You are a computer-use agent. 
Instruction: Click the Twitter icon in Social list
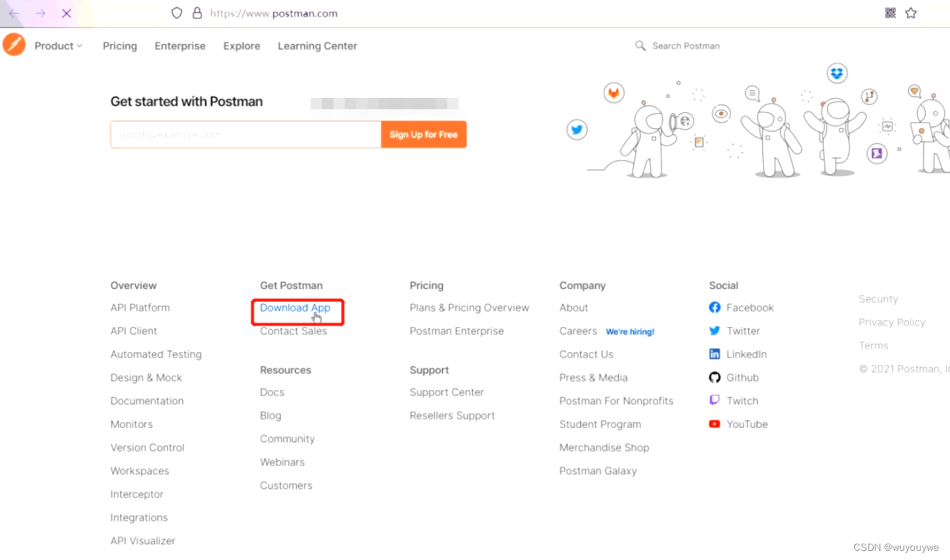point(715,331)
